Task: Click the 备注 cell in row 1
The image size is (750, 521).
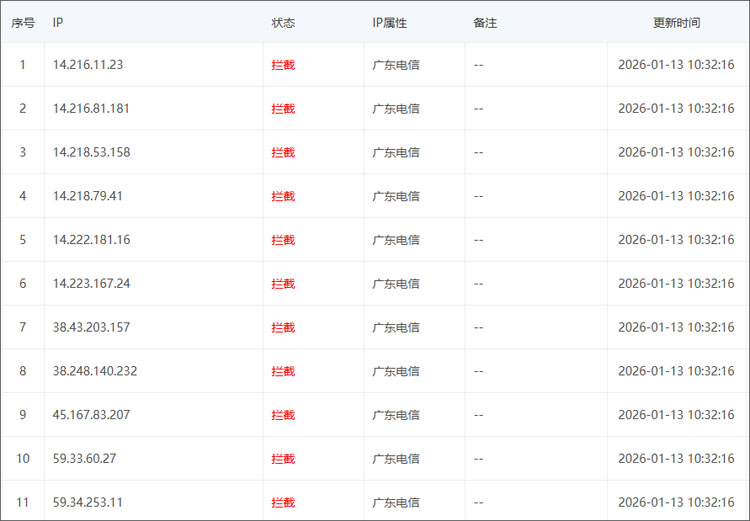Action: (479, 65)
